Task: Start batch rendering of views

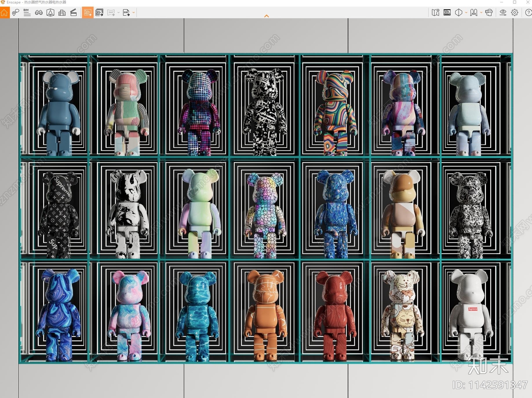Action: tap(99, 13)
